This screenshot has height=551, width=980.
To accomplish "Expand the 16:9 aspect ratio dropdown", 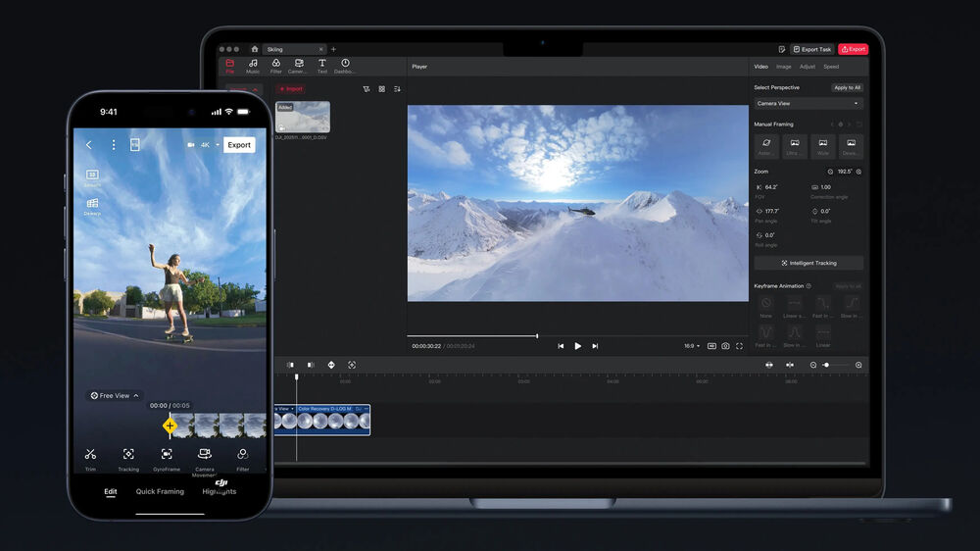I will coord(692,346).
